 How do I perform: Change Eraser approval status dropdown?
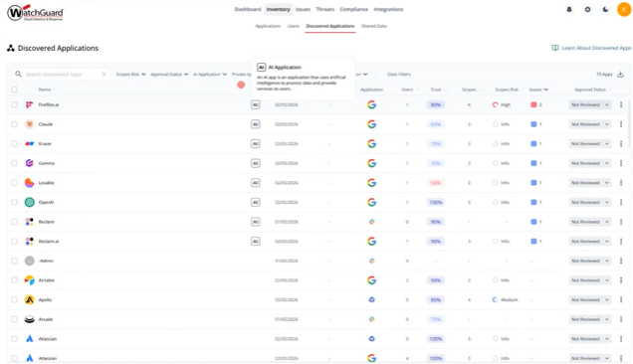point(590,143)
